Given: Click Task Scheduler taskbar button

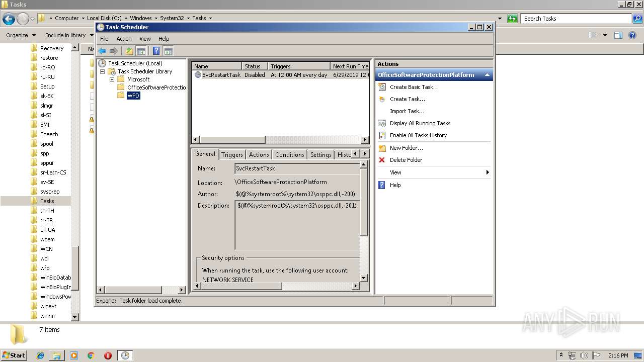Looking at the screenshot, I should [125, 355].
